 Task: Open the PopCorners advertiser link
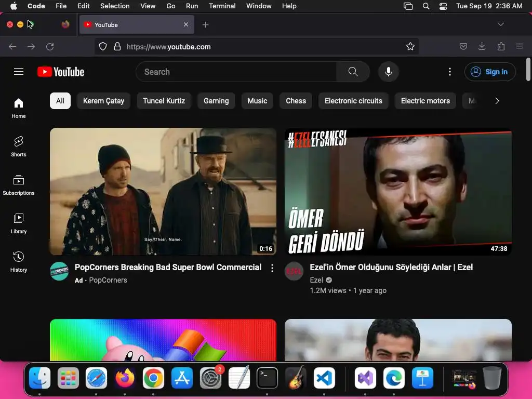point(108,280)
